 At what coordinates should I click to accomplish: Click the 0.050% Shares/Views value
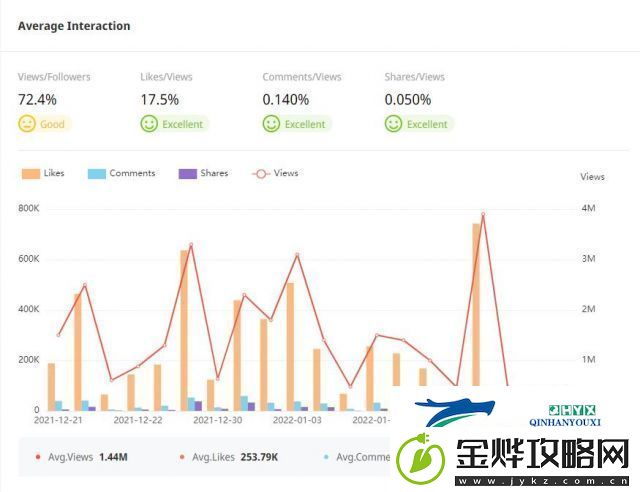408,100
